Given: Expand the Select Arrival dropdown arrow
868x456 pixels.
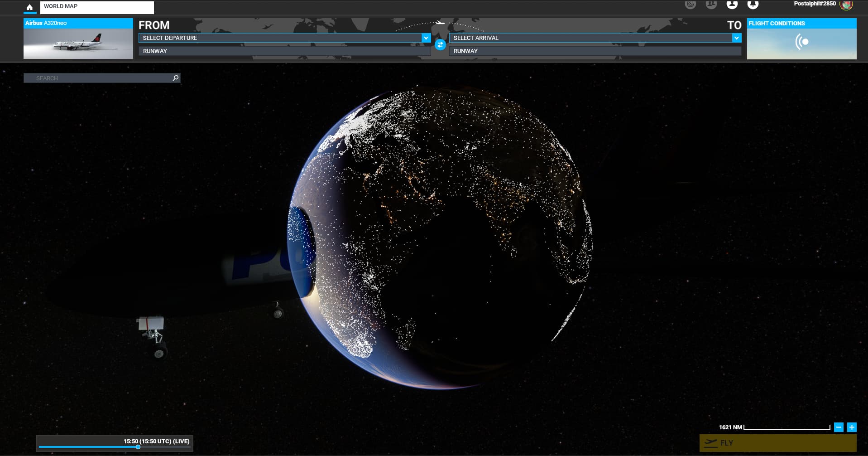Looking at the screenshot, I should click(736, 38).
